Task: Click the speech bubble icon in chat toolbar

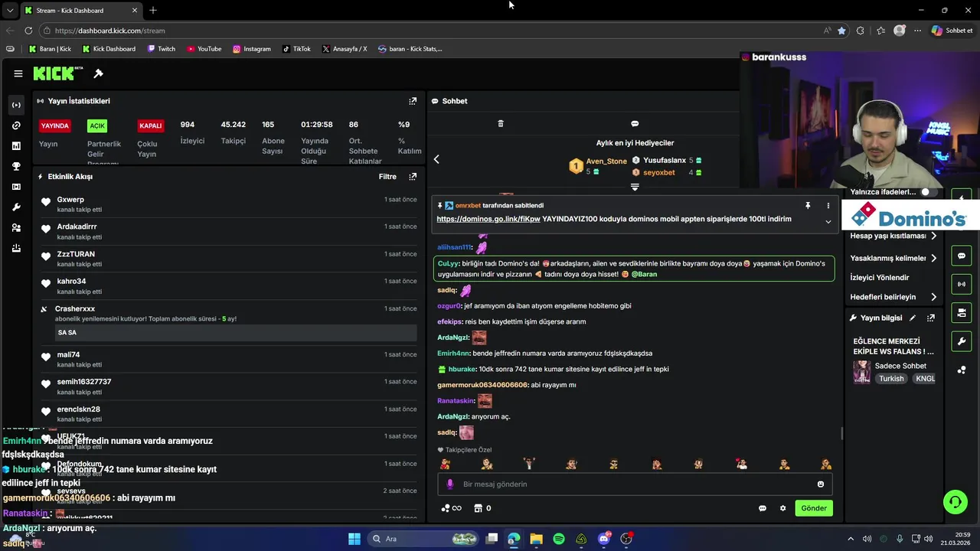Action: click(635, 123)
